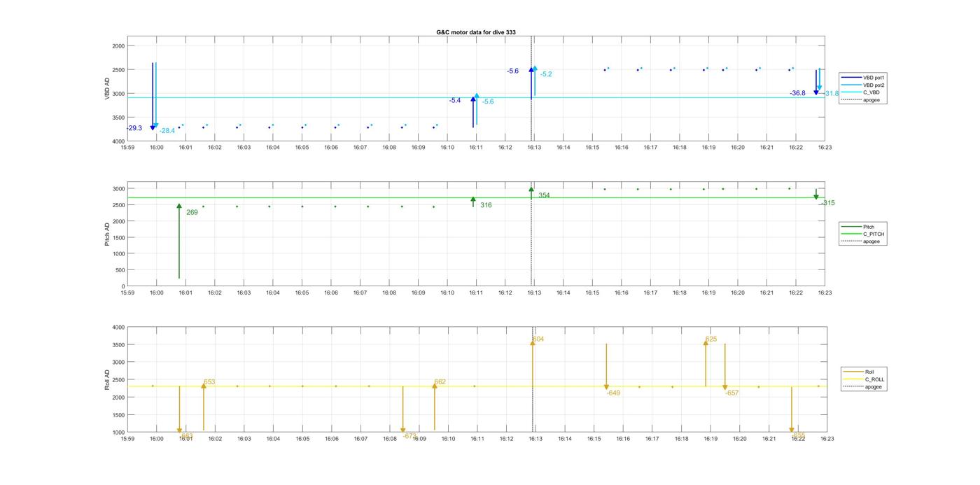Click the dashed apogee line in VBD plot
Image resolution: width=980 pixels, height=485 pixels.
click(x=531, y=89)
